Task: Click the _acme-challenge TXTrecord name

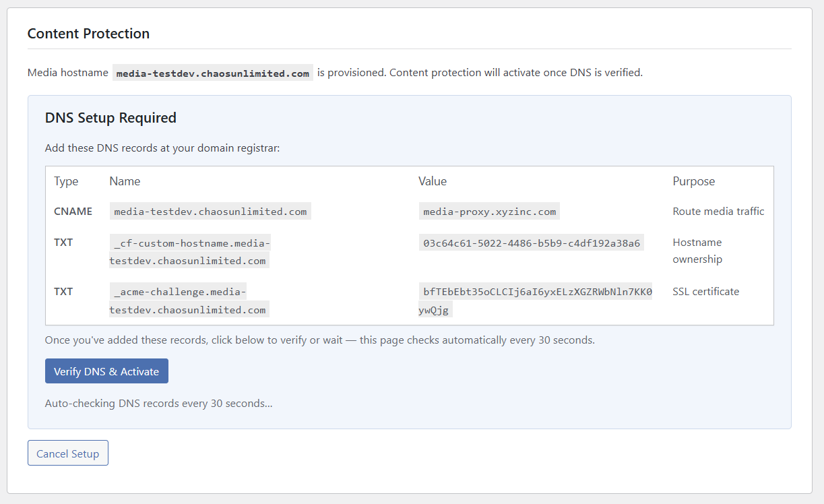Action: pyautogui.click(x=189, y=300)
